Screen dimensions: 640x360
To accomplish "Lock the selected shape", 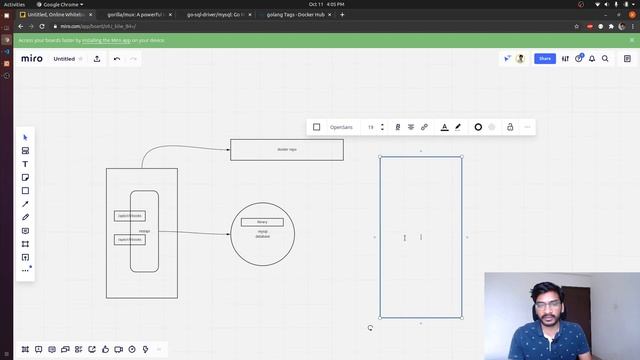I will coord(510,127).
